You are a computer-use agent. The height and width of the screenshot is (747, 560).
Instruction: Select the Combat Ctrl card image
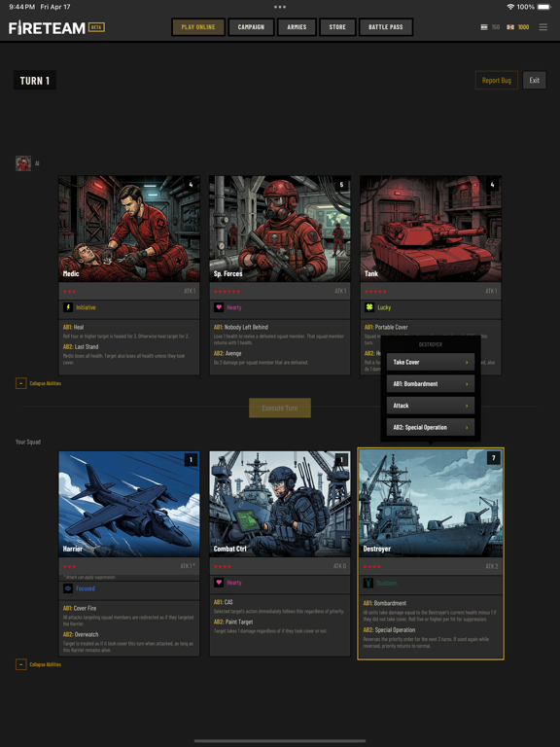click(x=280, y=504)
